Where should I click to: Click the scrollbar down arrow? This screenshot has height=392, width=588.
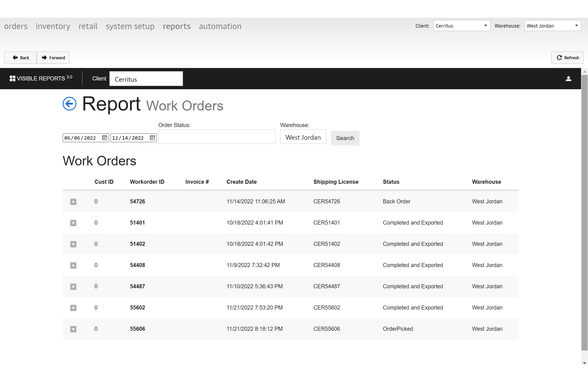(x=584, y=363)
